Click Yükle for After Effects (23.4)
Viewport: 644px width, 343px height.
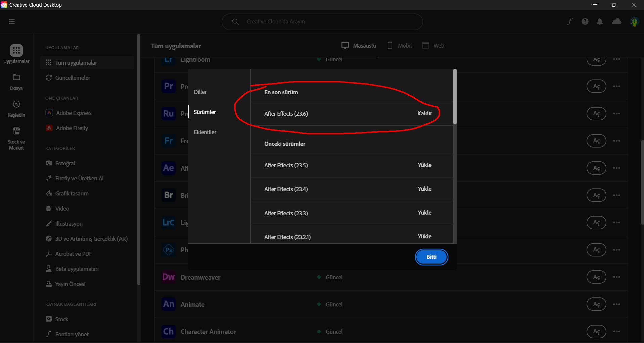click(x=425, y=189)
